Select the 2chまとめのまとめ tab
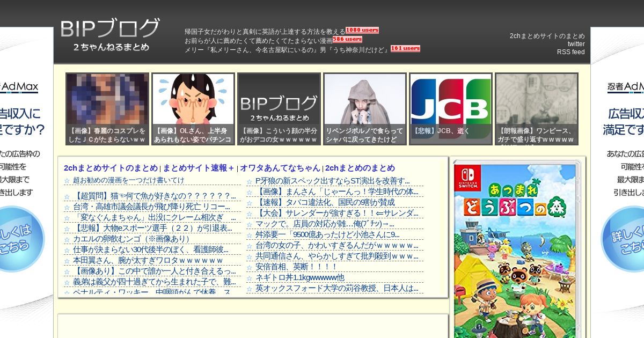 [x=360, y=168]
